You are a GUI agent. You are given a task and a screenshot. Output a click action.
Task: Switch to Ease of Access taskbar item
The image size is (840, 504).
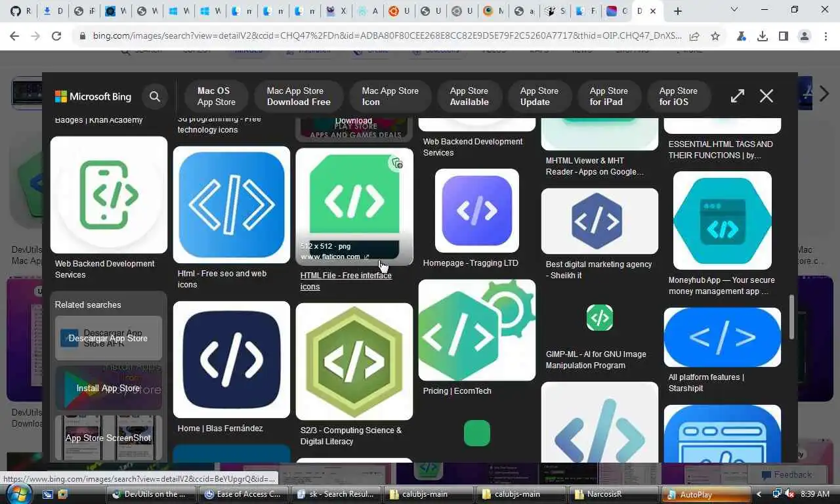(x=243, y=494)
